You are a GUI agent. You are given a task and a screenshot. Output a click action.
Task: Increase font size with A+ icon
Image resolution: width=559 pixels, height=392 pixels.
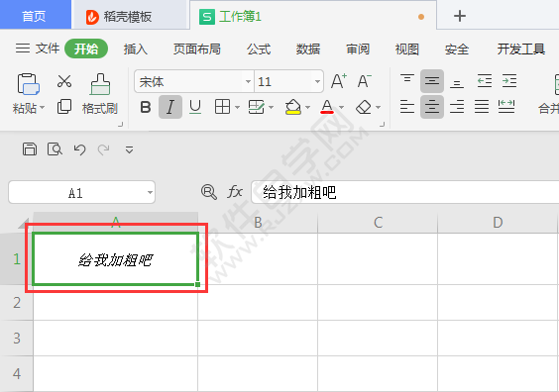[x=338, y=81]
